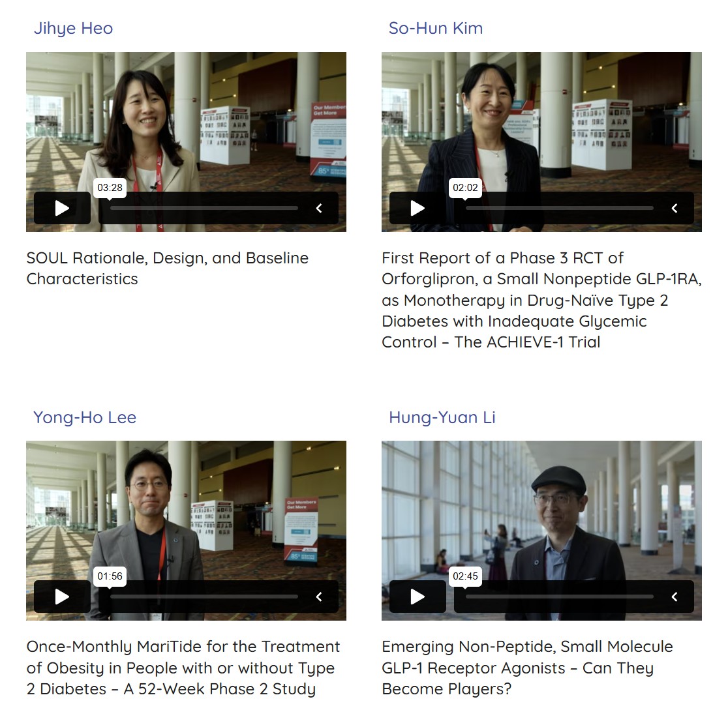Seek in the Yong-Ho Lee video progress bar

204,597
